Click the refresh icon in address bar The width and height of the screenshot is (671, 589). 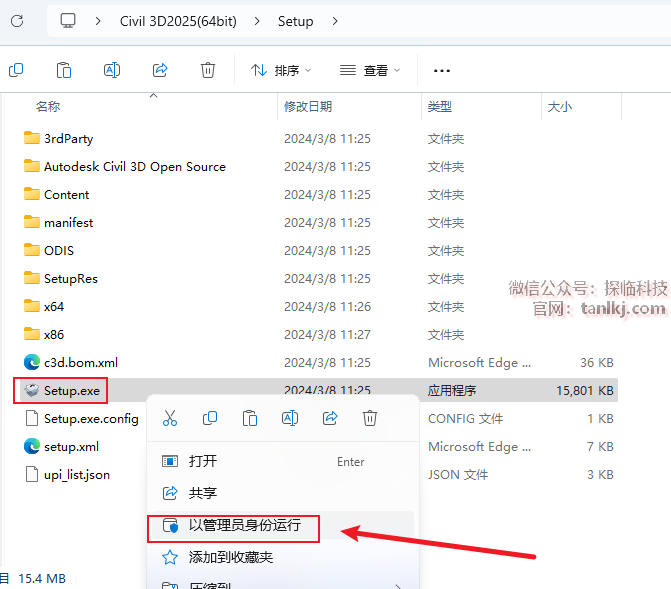point(17,21)
